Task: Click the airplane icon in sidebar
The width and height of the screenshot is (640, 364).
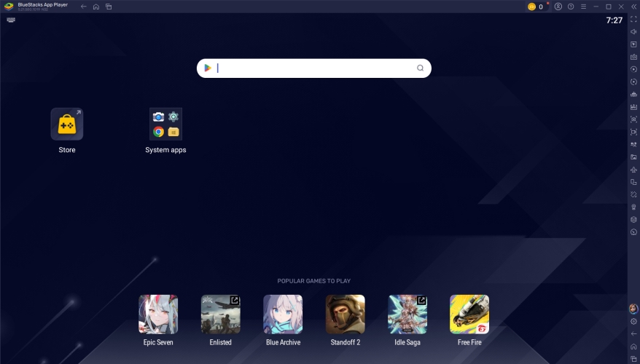Action: point(633,170)
